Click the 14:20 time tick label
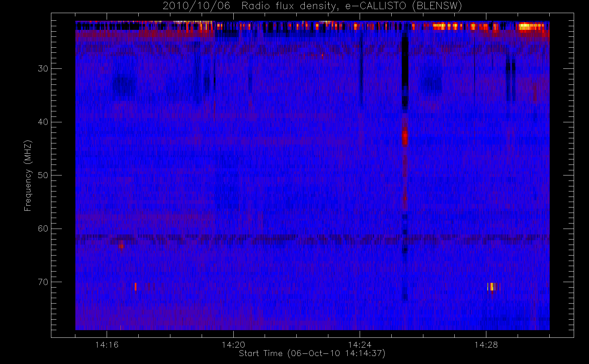 (233, 345)
